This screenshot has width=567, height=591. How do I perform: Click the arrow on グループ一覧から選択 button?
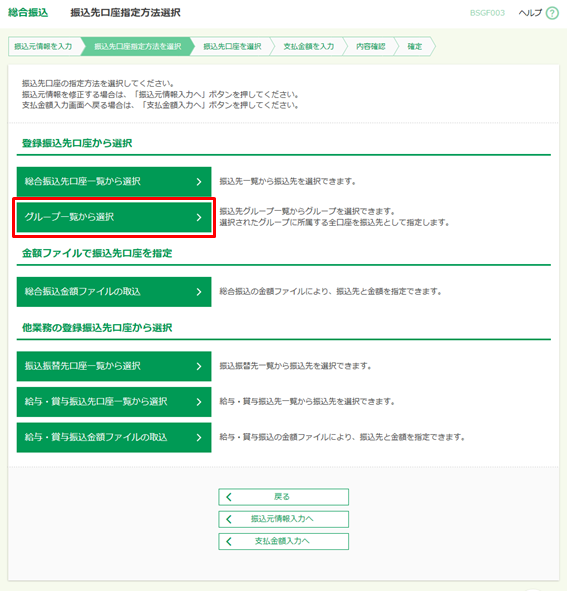click(199, 217)
